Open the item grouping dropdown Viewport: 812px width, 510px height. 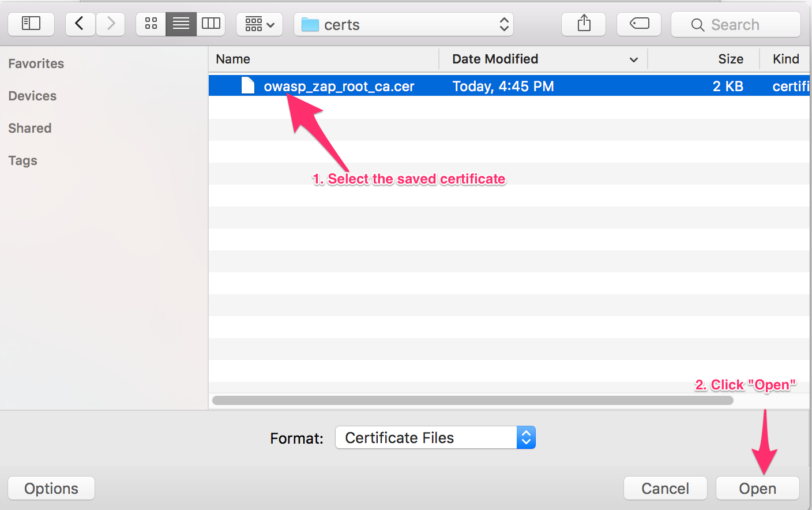pyautogui.click(x=259, y=24)
